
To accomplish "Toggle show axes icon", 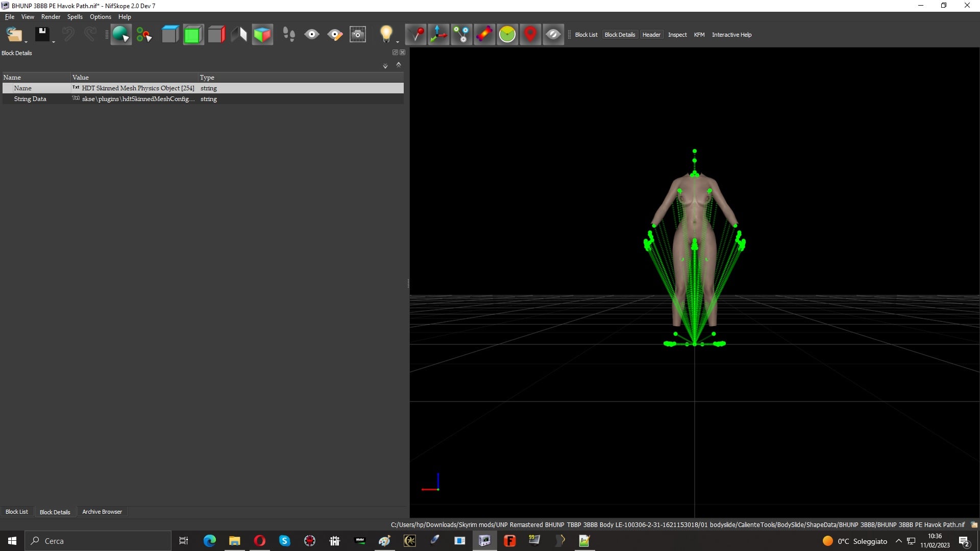I will coord(438,35).
